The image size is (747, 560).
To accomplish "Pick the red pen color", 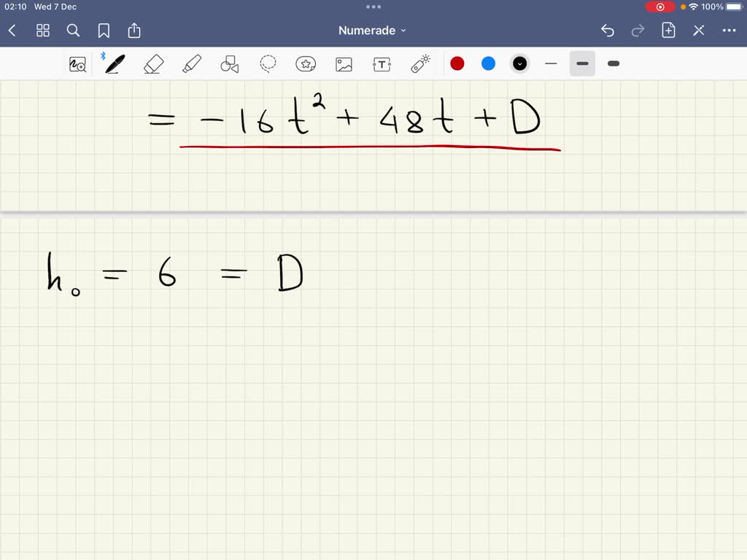I will pos(457,64).
